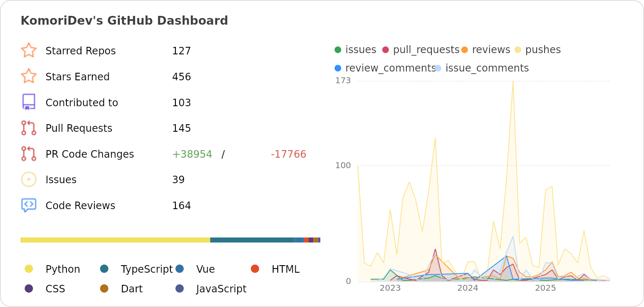Click the language distribution bar

coord(170,240)
